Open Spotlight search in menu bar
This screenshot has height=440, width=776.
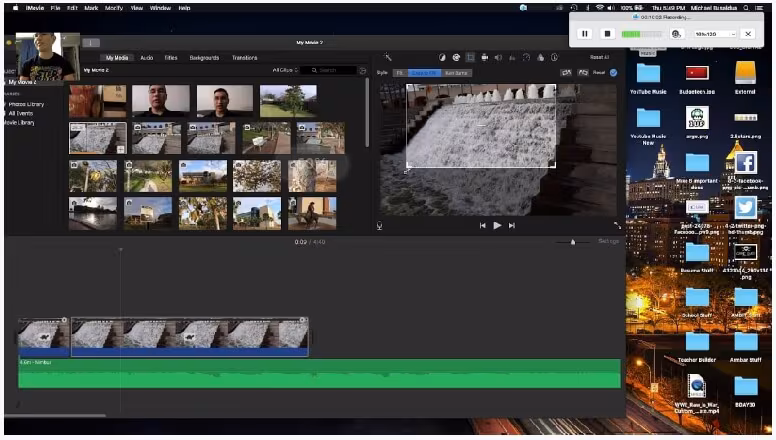[746, 8]
